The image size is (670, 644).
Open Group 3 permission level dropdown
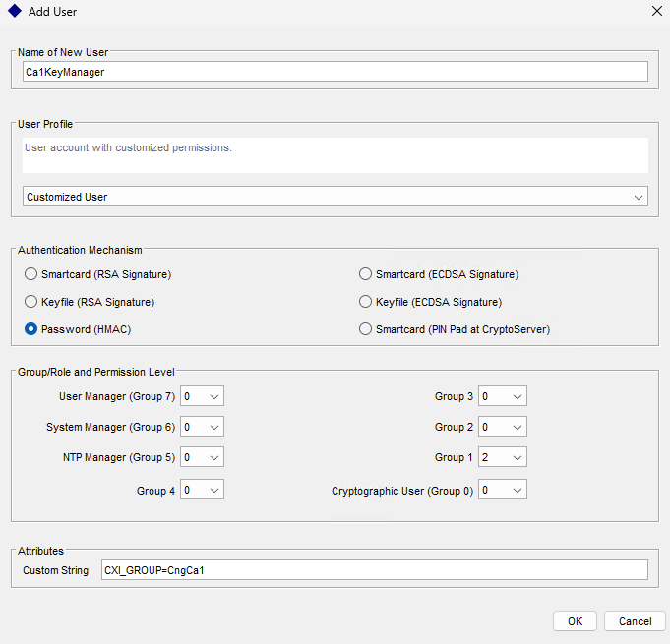[x=503, y=396]
